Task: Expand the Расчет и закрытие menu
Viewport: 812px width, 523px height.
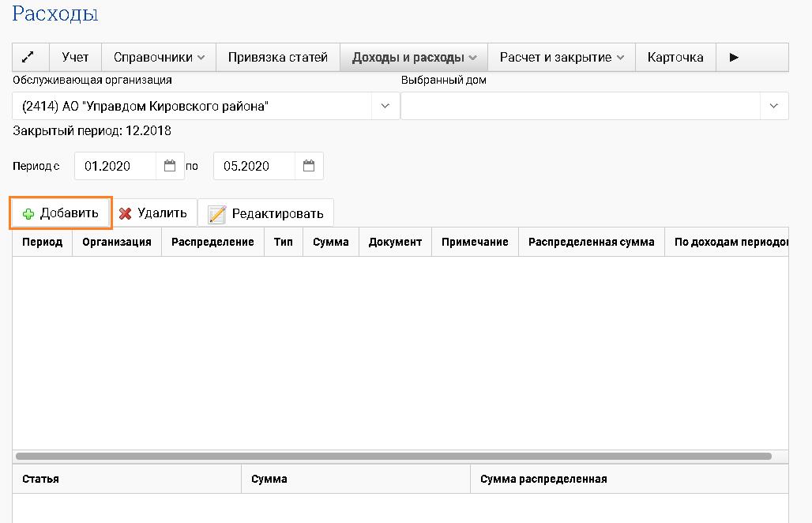Action: (561, 56)
